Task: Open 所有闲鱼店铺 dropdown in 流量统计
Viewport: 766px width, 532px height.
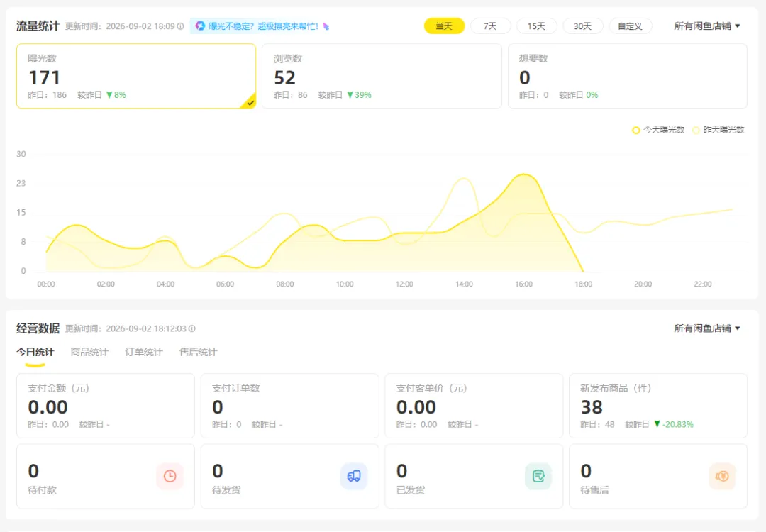Action: pos(707,26)
